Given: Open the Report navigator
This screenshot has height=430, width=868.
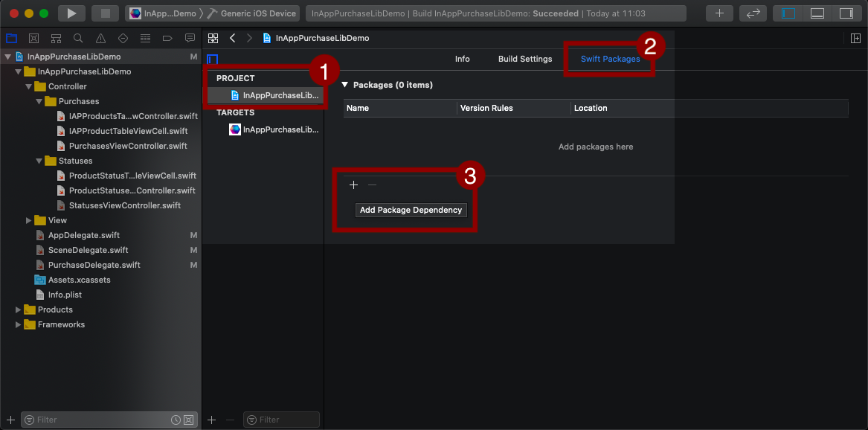Looking at the screenshot, I should click(190, 38).
